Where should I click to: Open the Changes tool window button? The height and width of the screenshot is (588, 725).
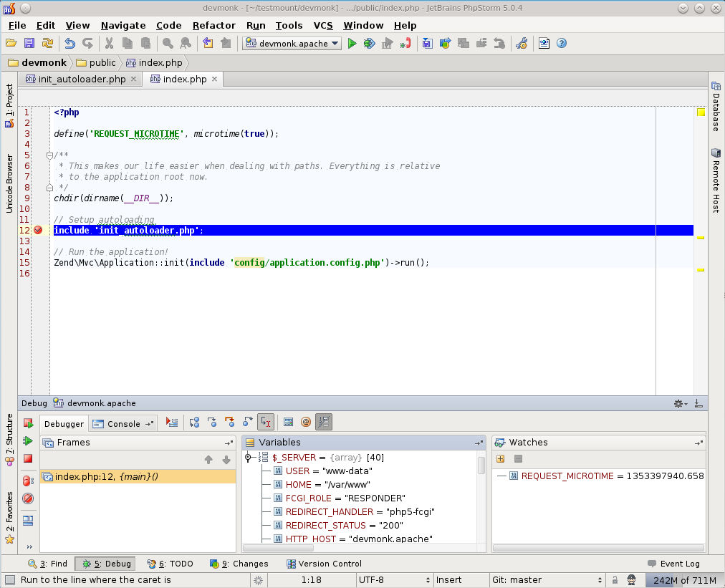pos(239,564)
